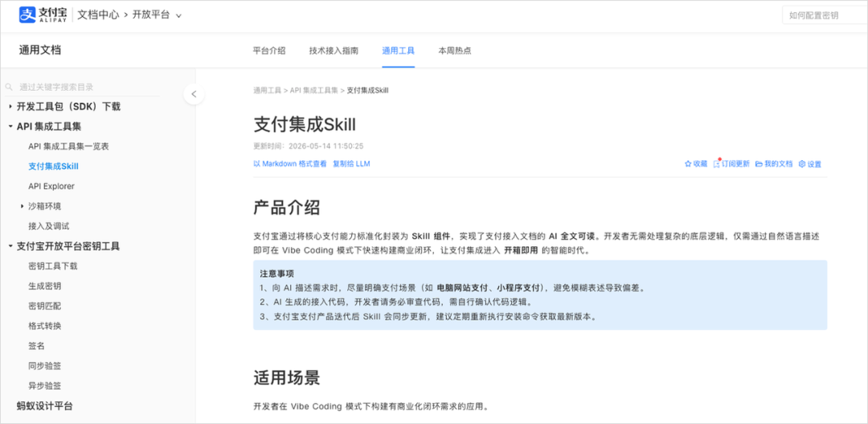Open 接入及调试 in sidebar
The image size is (868, 424).
pos(49,226)
